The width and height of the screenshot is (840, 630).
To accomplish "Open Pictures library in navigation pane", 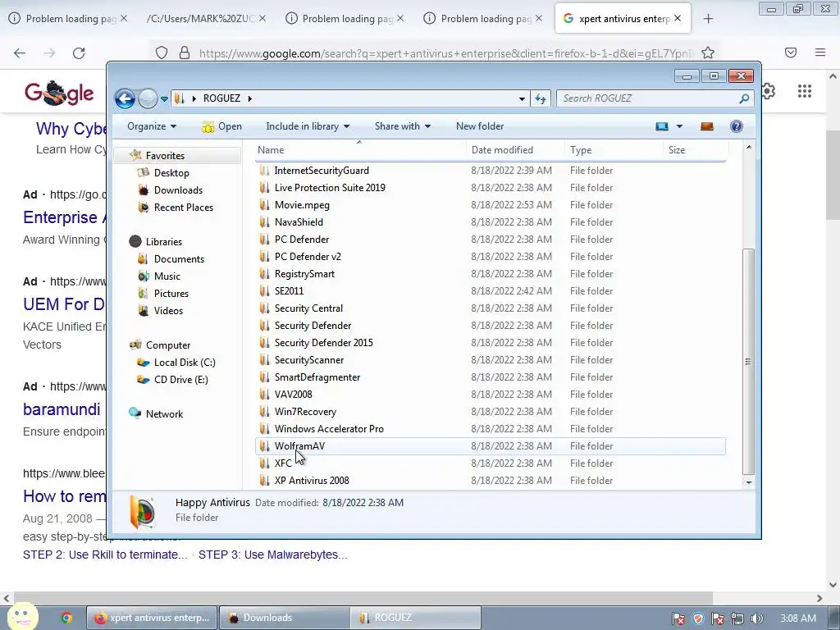I will point(171,294).
